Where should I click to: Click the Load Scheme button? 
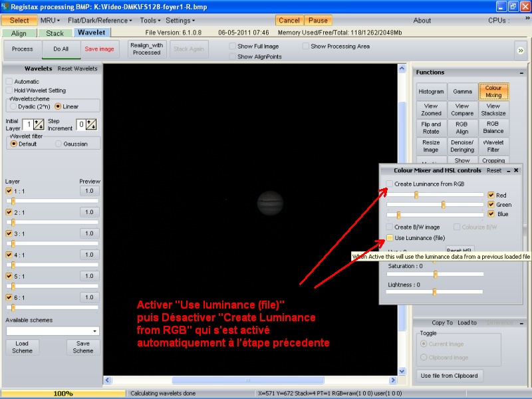(x=23, y=347)
